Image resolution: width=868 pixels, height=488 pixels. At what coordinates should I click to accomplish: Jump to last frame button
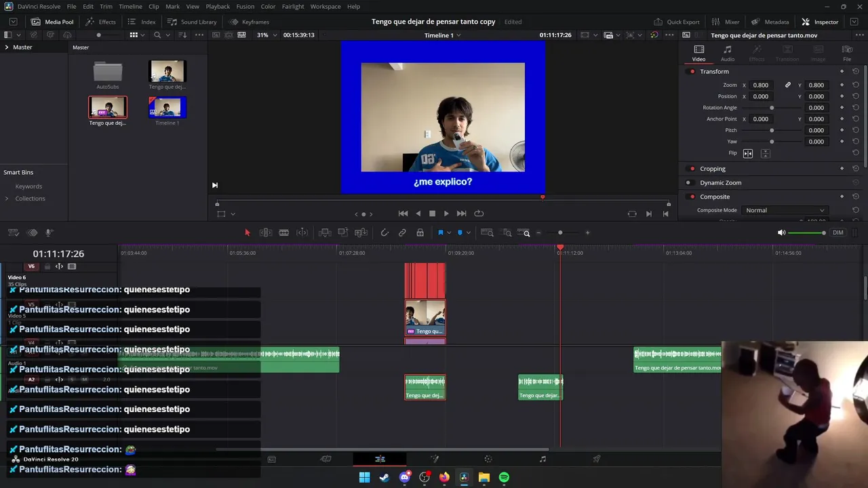click(462, 213)
